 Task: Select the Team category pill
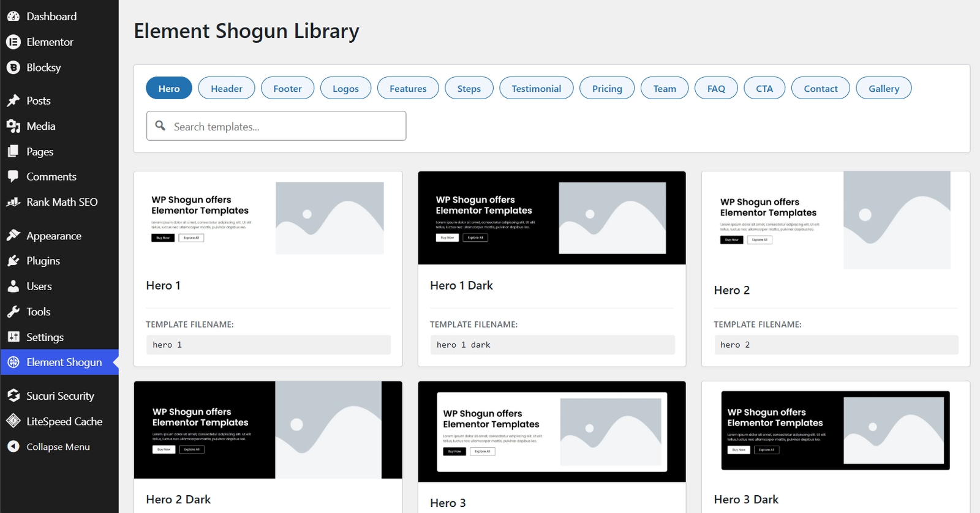[665, 88]
